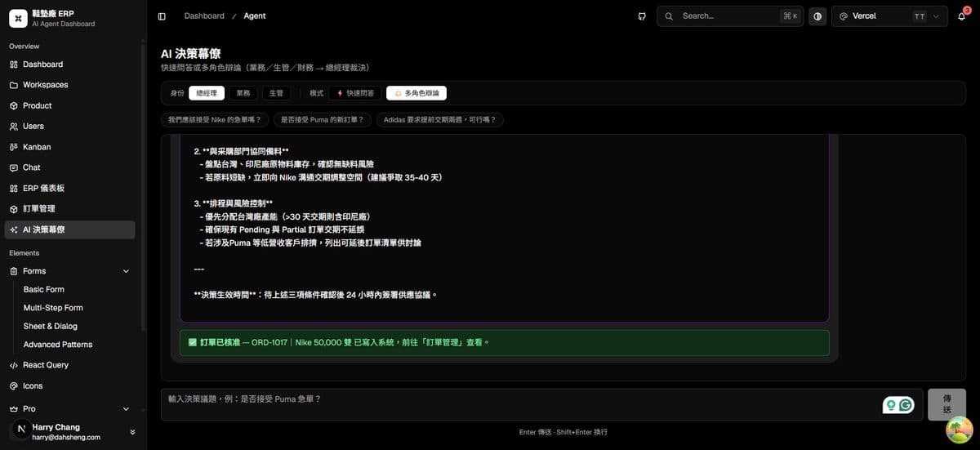Collapse the Forms section chevron
980x450 pixels.
[x=126, y=271]
